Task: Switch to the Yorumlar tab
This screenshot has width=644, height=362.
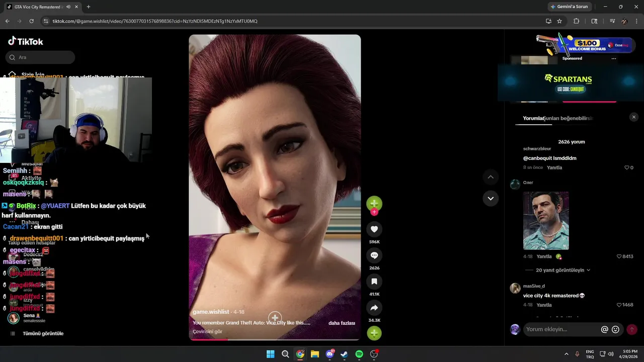Action: click(533, 118)
